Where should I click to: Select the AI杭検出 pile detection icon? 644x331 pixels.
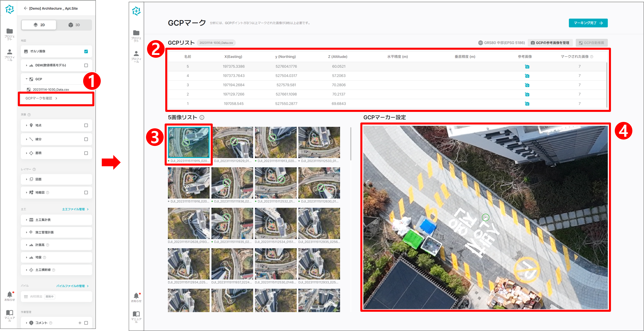tap(26, 297)
